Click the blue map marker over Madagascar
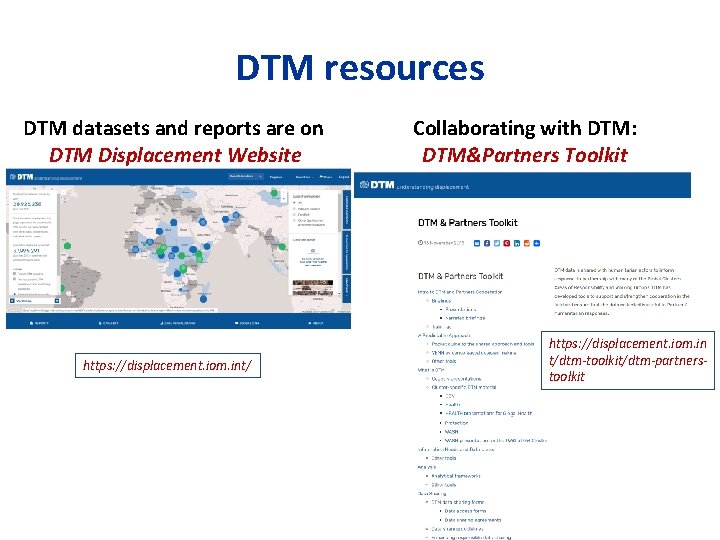This screenshot has height=540, width=720. click(x=203, y=299)
